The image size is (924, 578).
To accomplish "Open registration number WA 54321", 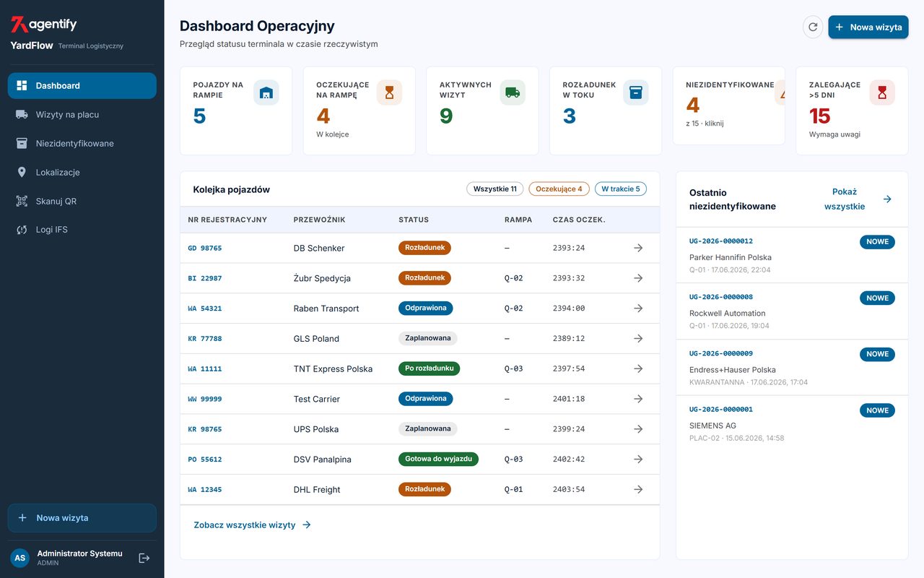I will 205,309.
